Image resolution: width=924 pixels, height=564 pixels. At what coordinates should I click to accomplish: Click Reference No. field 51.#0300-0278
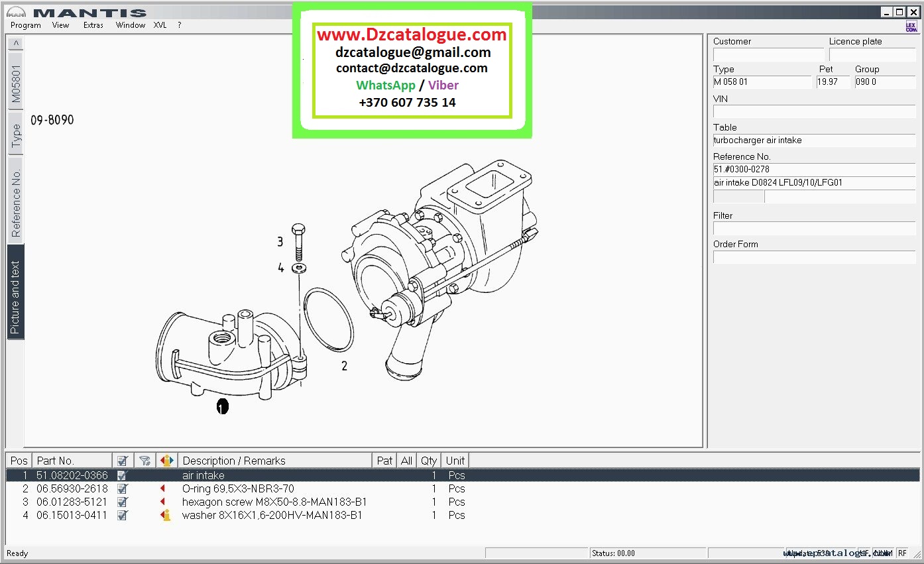click(x=815, y=170)
